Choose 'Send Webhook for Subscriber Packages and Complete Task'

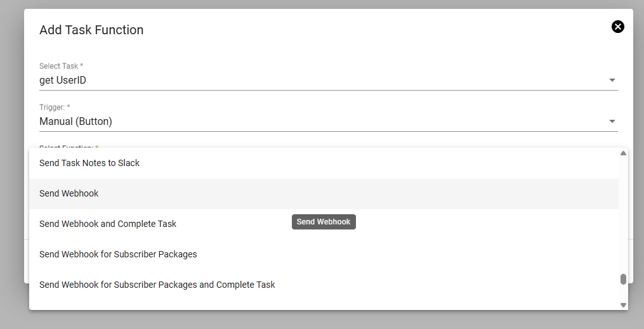click(x=324, y=285)
